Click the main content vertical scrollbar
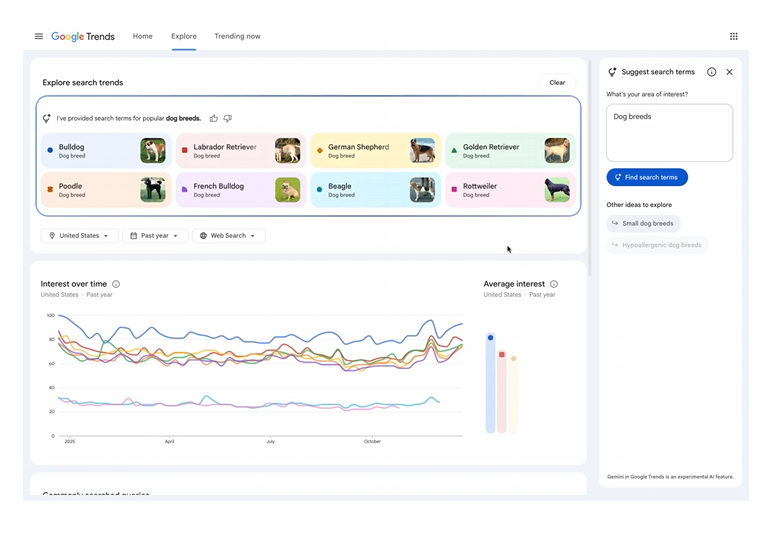This screenshot has width=774, height=537. point(589,168)
